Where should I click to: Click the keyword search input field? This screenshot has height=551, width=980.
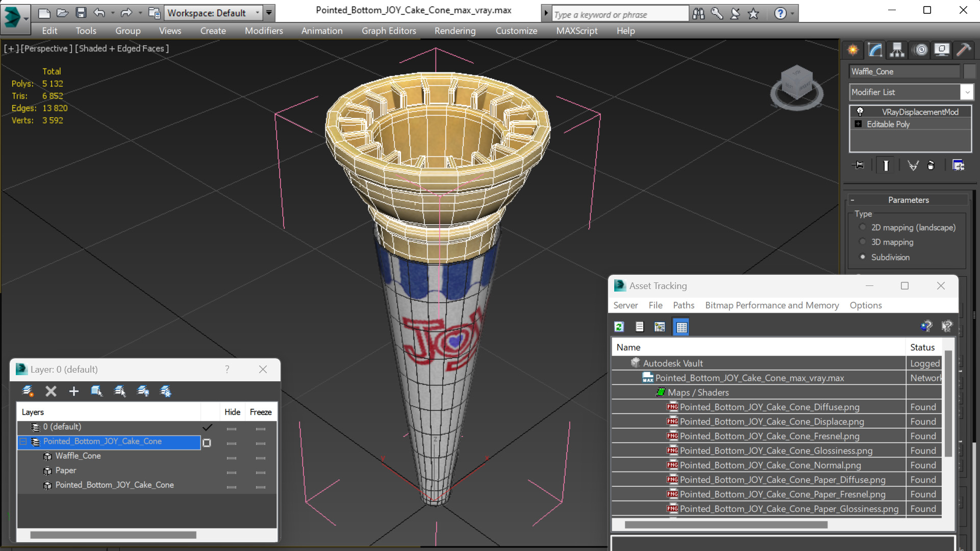coord(619,14)
